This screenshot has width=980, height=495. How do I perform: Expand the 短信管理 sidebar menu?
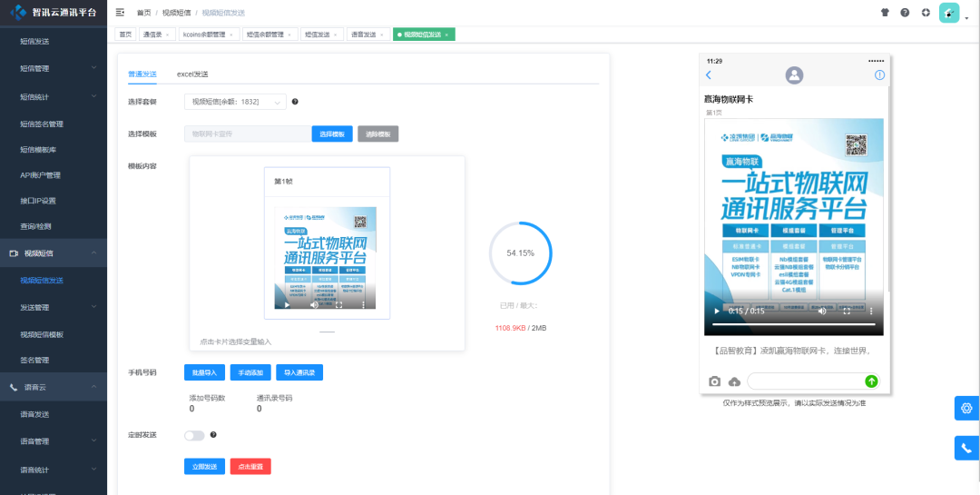tap(54, 68)
